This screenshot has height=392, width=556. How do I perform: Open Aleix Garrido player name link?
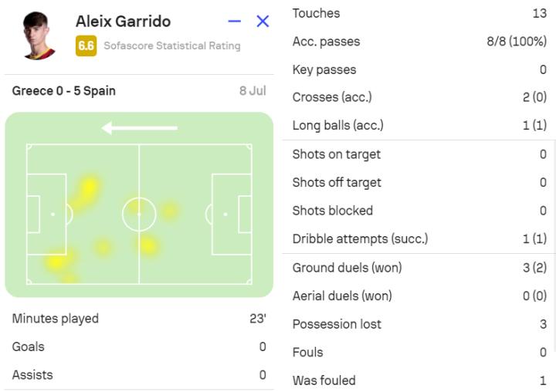click(123, 21)
